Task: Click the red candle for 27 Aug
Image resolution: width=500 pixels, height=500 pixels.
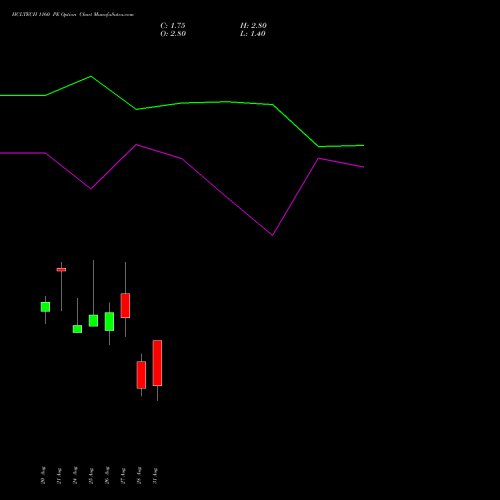Action: pyautogui.click(x=125, y=306)
